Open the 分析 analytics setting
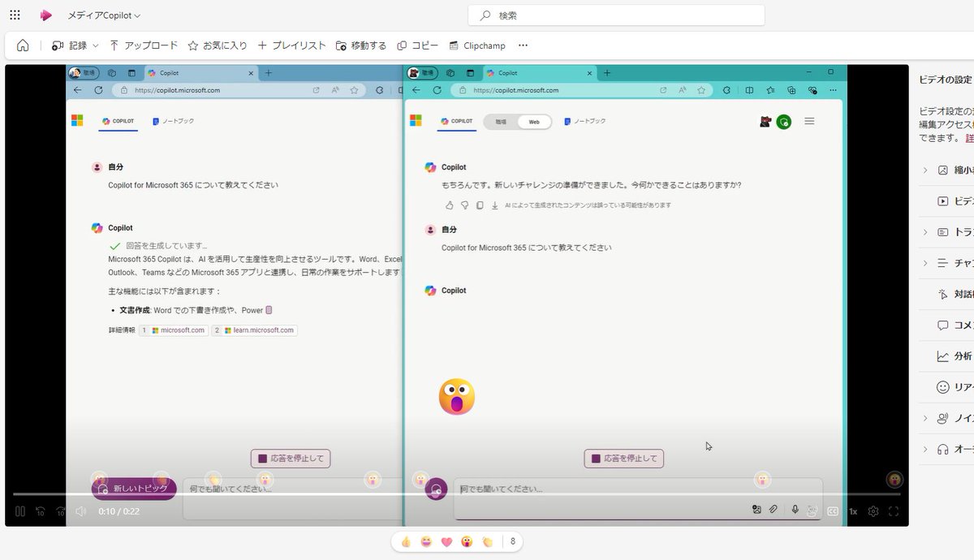 955,356
